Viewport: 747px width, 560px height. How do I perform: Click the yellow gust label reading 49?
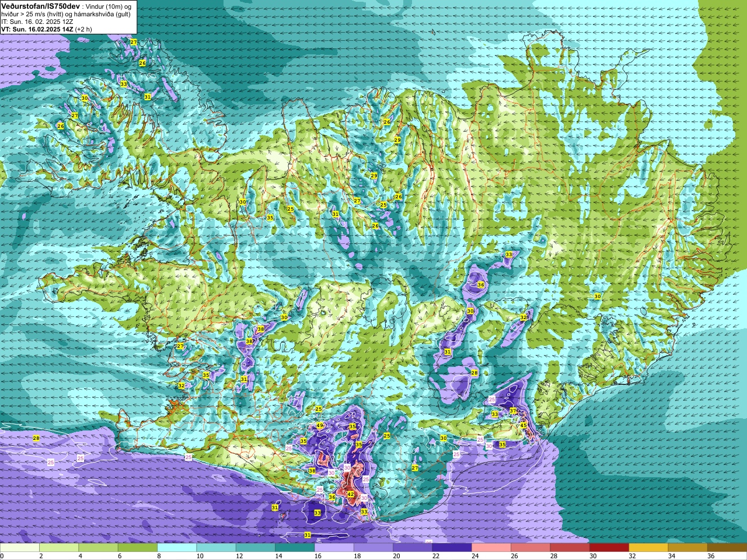point(320,426)
